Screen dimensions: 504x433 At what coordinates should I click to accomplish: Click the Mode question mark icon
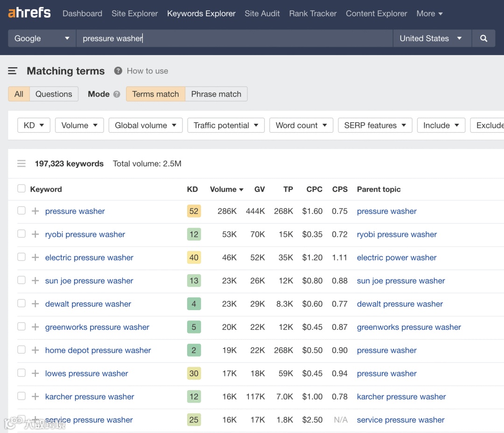click(x=117, y=94)
